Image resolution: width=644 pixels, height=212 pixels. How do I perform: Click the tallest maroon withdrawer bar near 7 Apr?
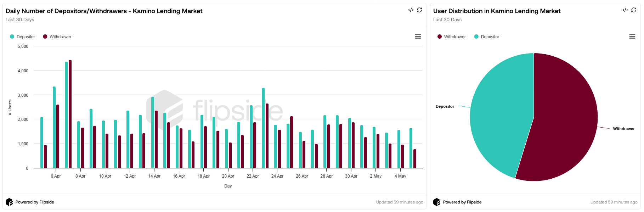click(x=70, y=113)
